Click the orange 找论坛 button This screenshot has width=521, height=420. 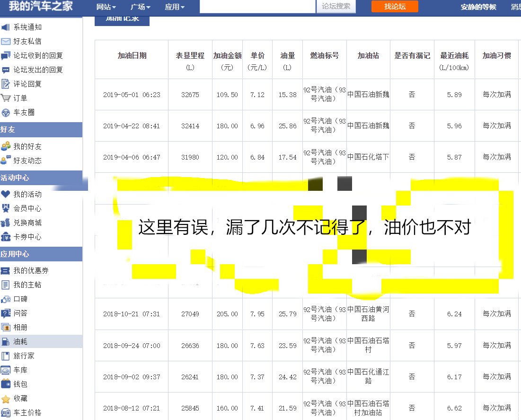pyautogui.click(x=395, y=7)
